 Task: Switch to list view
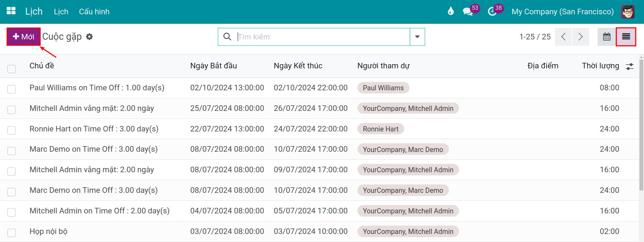pyautogui.click(x=626, y=37)
